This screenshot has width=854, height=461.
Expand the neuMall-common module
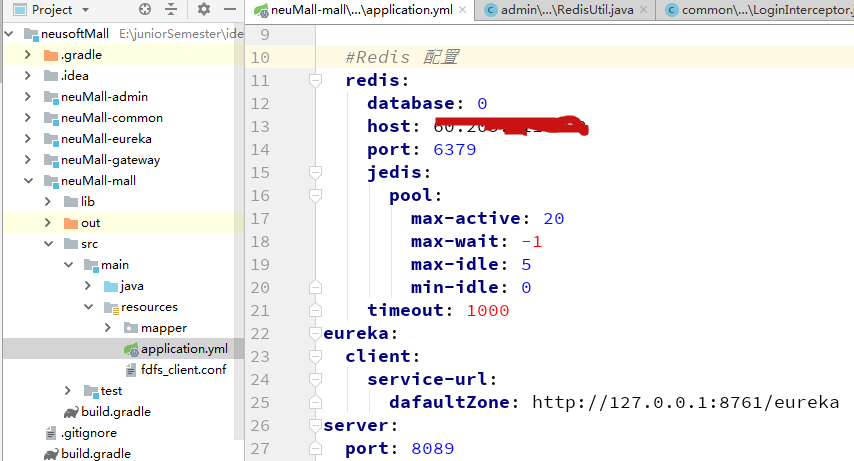pos(28,118)
